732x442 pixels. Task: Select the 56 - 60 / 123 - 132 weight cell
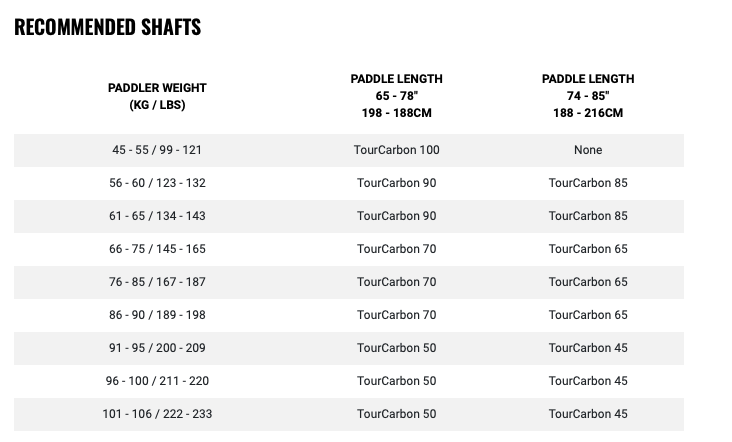[157, 183]
